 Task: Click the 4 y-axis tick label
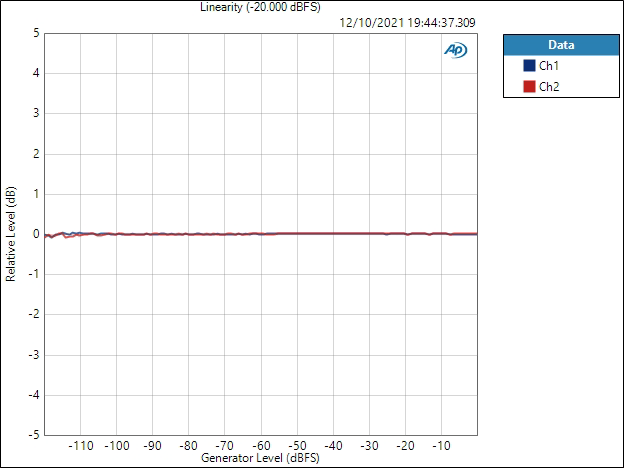click(37, 73)
